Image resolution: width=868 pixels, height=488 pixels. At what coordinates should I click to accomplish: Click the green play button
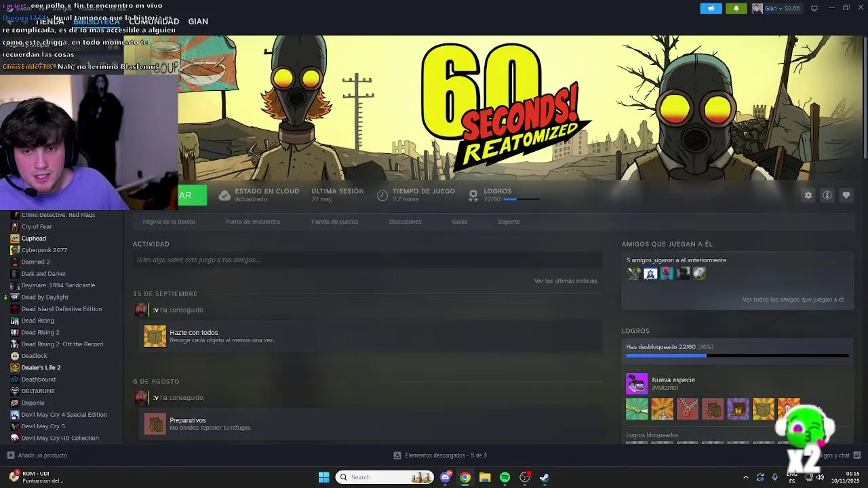coord(193,195)
